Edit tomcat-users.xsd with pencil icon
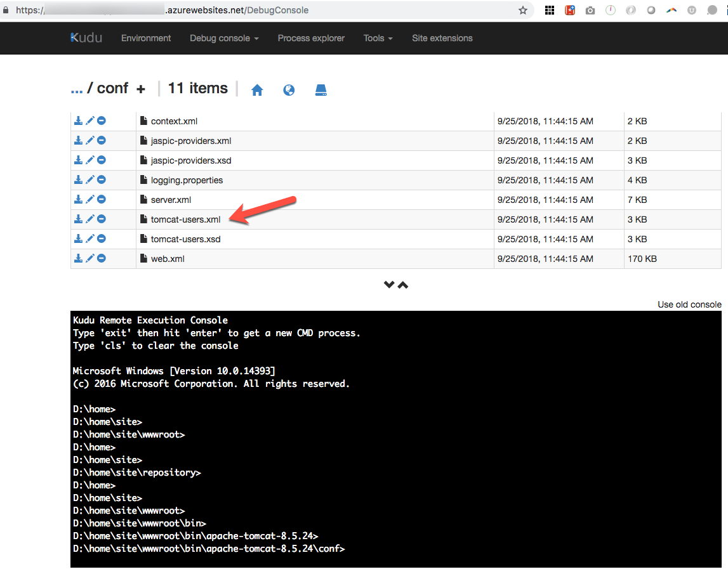This screenshot has width=728, height=574. coord(89,238)
